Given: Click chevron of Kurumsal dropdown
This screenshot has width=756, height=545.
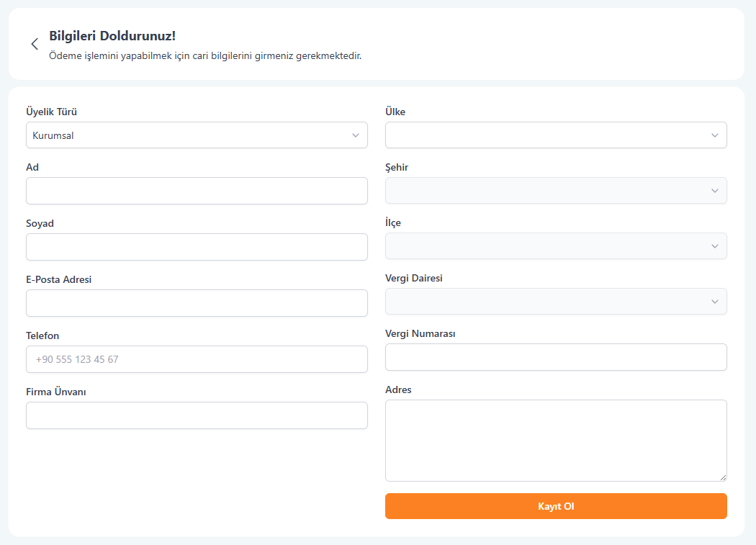Looking at the screenshot, I should coord(355,135).
